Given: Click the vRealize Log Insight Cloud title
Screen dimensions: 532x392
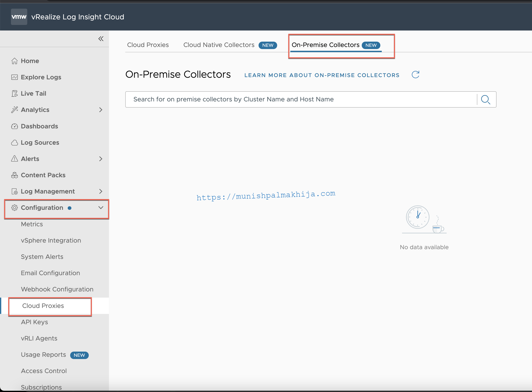Looking at the screenshot, I should point(78,17).
